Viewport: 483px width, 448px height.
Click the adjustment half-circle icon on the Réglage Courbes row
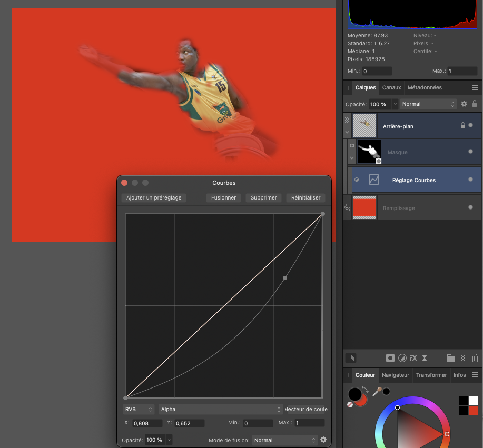pos(357,180)
